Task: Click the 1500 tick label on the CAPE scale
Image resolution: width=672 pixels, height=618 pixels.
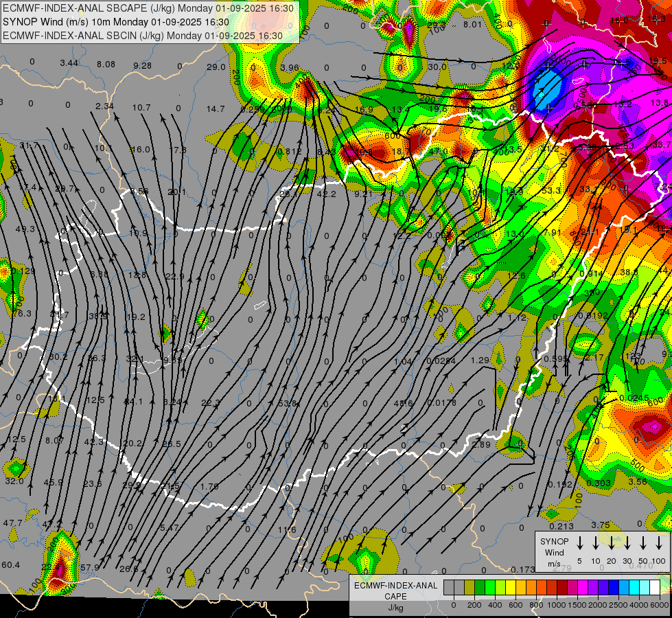Action: pos(577,605)
